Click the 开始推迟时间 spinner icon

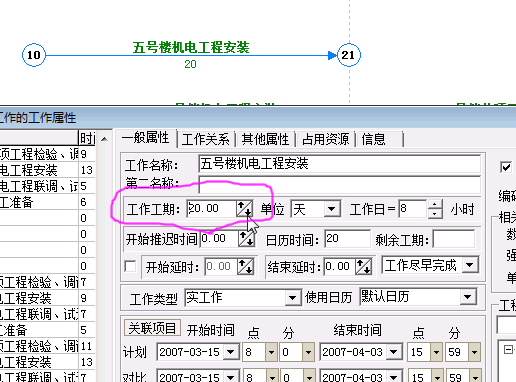[x=246, y=238]
